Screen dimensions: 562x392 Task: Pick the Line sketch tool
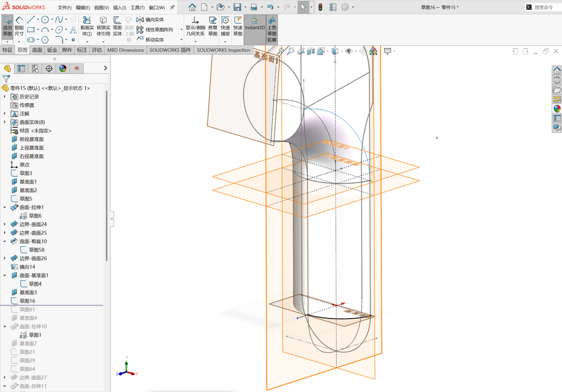coord(31,20)
